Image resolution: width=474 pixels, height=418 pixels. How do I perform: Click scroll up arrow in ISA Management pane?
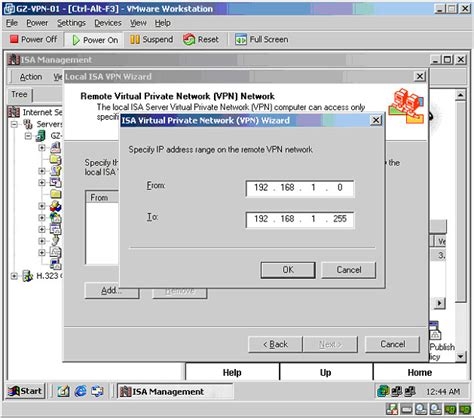click(460, 95)
